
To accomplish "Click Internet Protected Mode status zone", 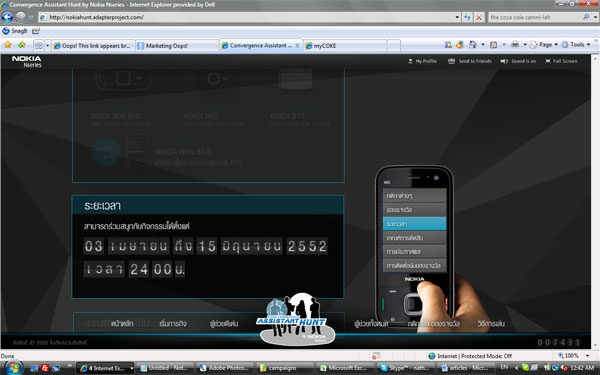I will 470,356.
